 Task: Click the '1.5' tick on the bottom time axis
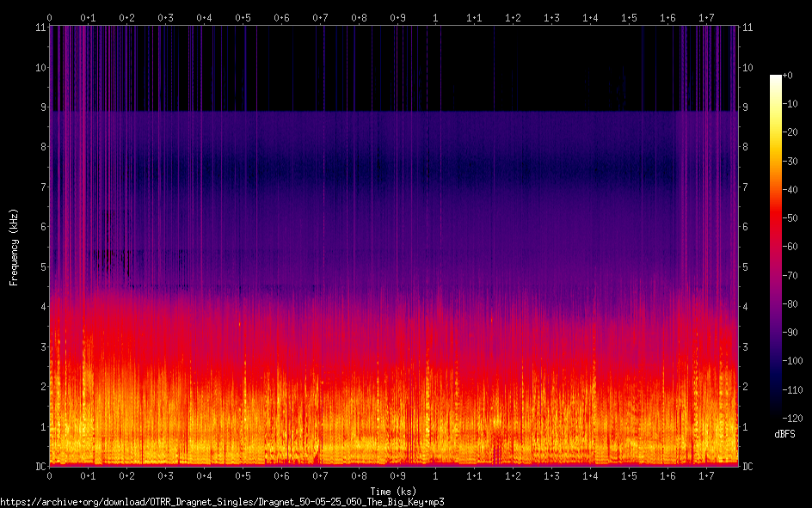[x=629, y=475]
